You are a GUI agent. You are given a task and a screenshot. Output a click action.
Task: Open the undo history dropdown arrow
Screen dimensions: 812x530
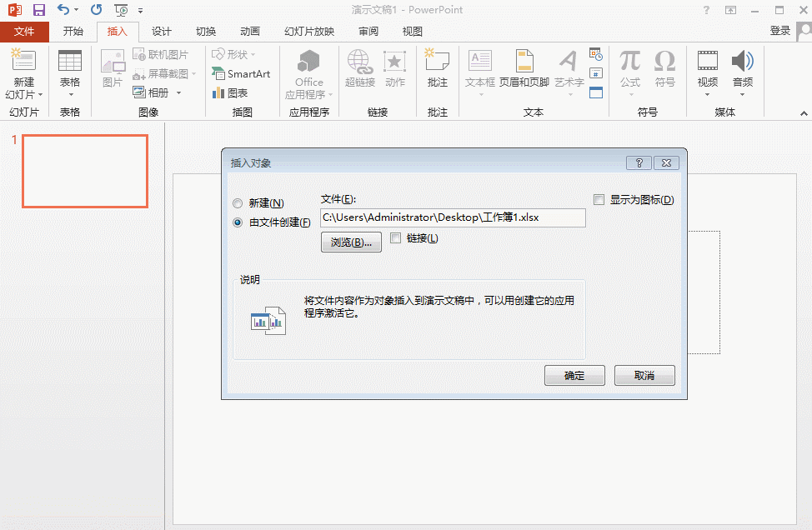pyautogui.click(x=76, y=10)
